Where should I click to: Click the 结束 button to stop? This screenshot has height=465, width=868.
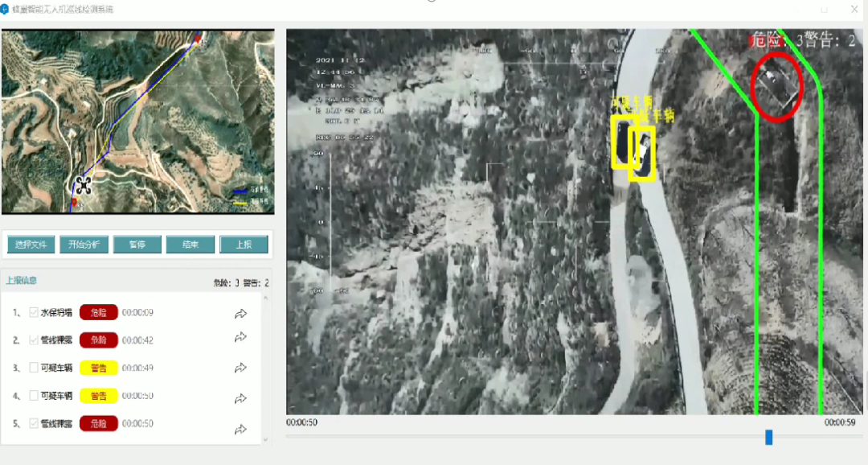click(x=190, y=245)
